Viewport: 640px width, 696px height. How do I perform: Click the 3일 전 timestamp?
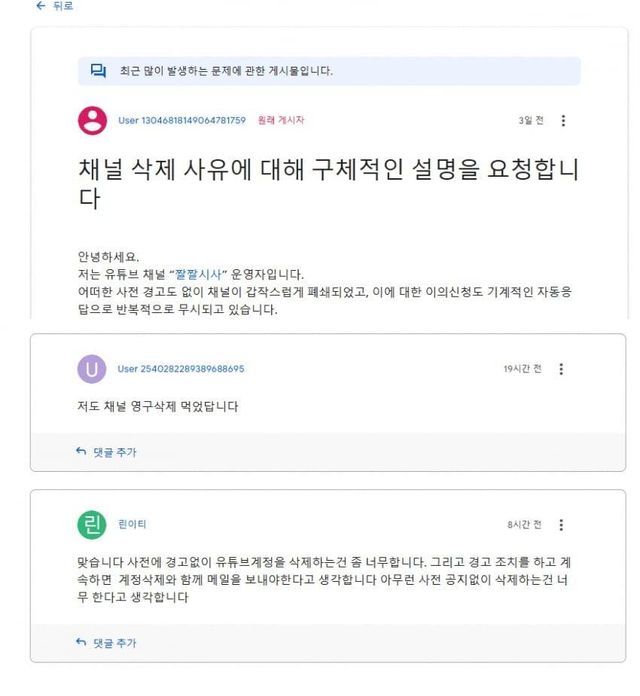[x=531, y=121]
